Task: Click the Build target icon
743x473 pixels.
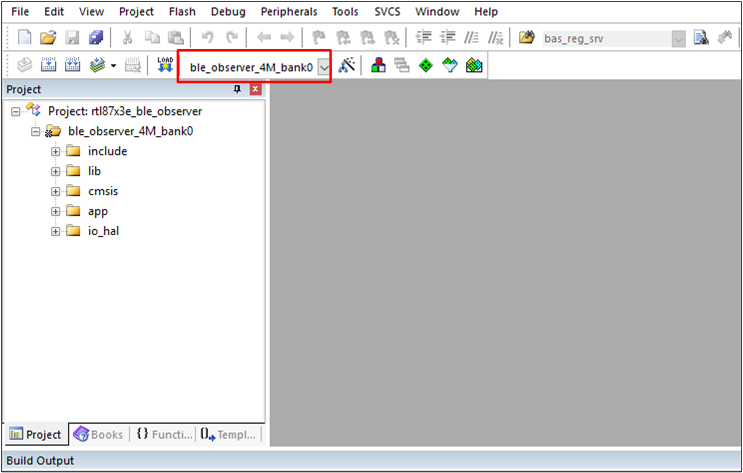Action: click(x=50, y=66)
